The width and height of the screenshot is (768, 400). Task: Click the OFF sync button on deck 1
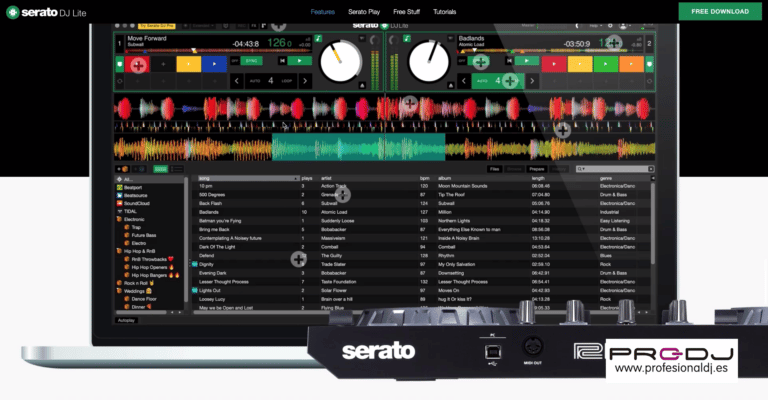click(235, 61)
